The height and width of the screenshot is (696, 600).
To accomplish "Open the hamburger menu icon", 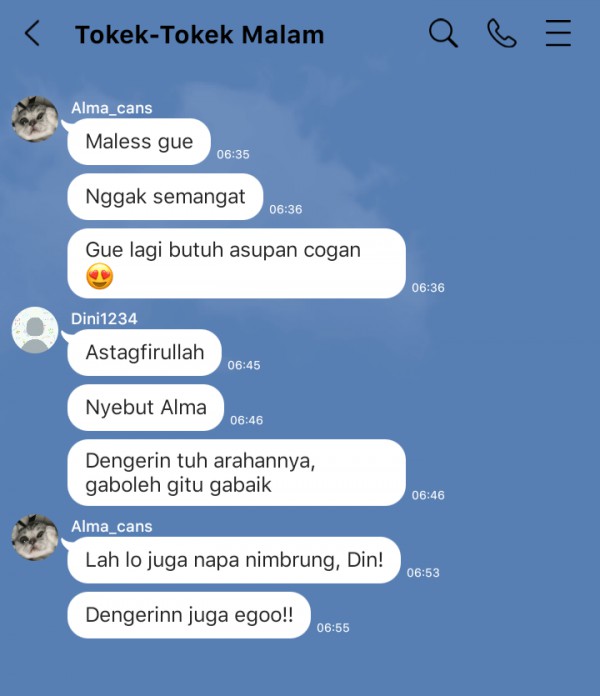I will (x=558, y=33).
